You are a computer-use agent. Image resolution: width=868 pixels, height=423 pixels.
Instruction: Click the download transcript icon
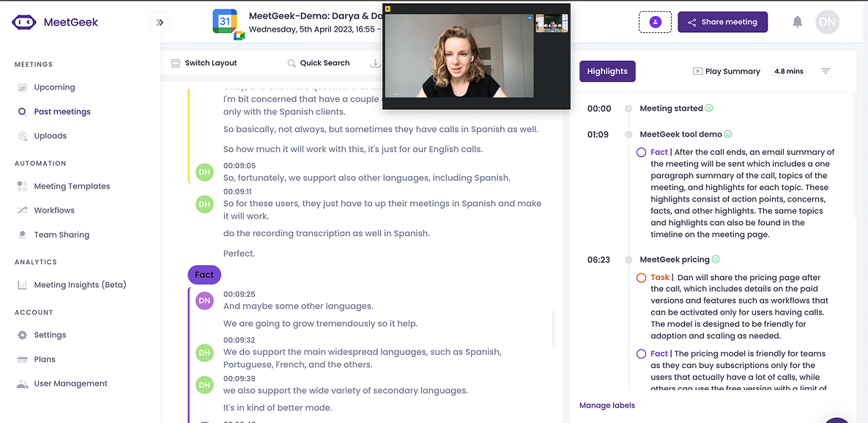(x=375, y=63)
